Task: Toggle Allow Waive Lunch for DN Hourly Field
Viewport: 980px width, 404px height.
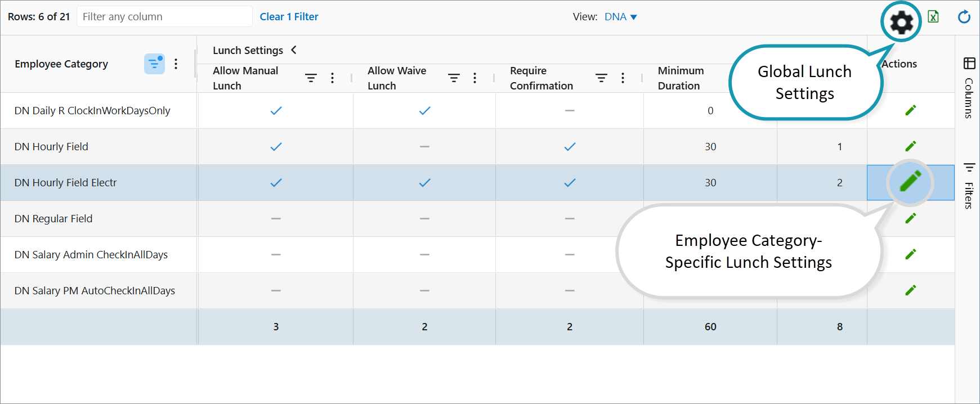Action: [424, 146]
